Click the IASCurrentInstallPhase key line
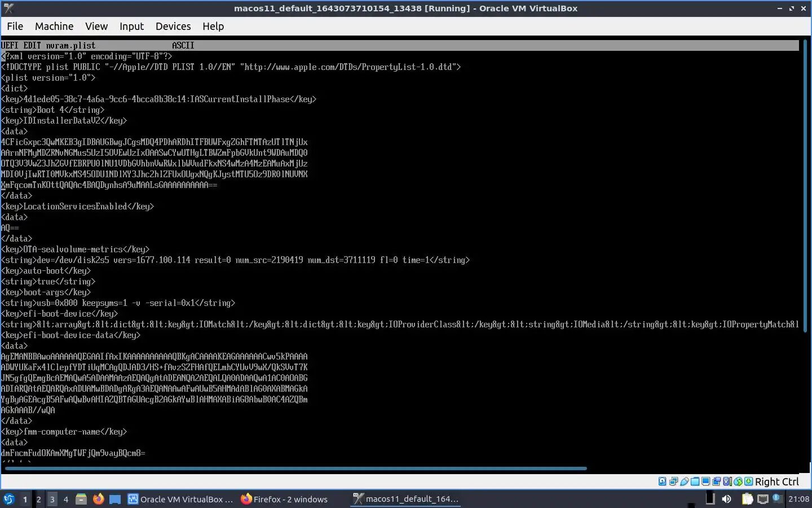The height and width of the screenshot is (508, 812). [158, 99]
